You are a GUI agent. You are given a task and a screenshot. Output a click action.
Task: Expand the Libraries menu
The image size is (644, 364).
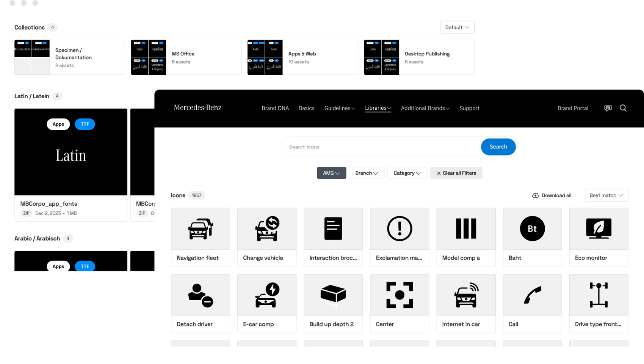pyautogui.click(x=378, y=108)
